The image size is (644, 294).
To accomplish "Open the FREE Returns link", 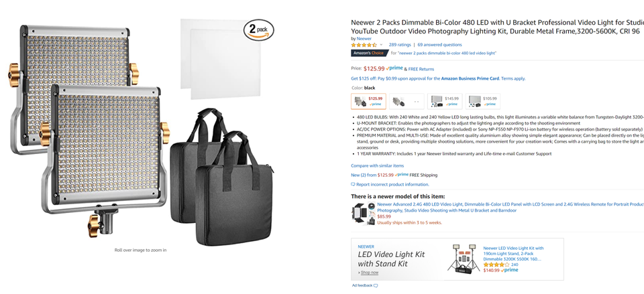I will pos(421,69).
